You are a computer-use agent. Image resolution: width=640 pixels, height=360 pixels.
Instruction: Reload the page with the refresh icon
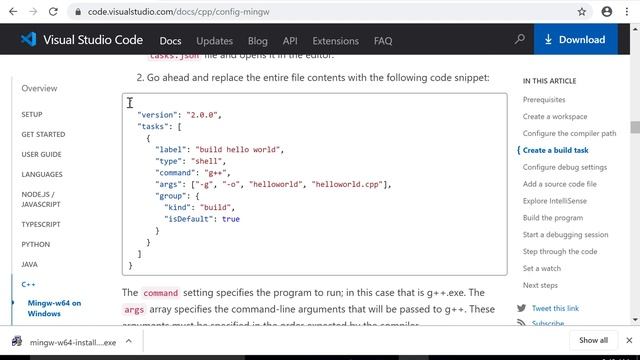[x=53, y=12]
